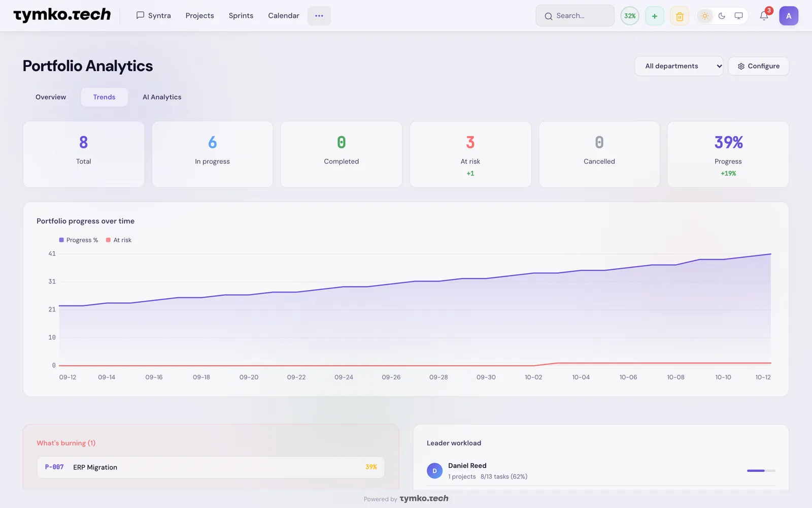Image resolution: width=812 pixels, height=508 pixels.
Task: Open the 32% progress ring indicator
Action: click(630, 16)
